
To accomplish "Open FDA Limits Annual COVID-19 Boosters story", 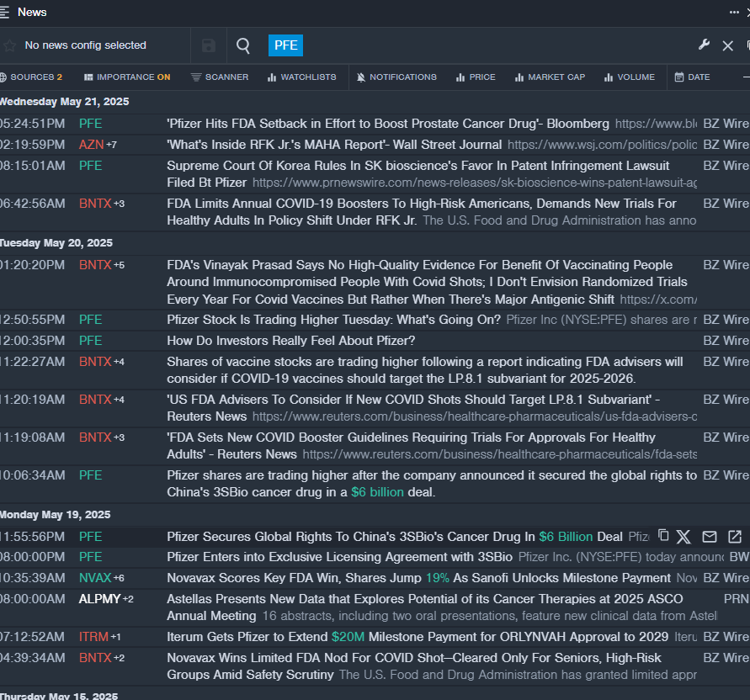I will point(422,212).
